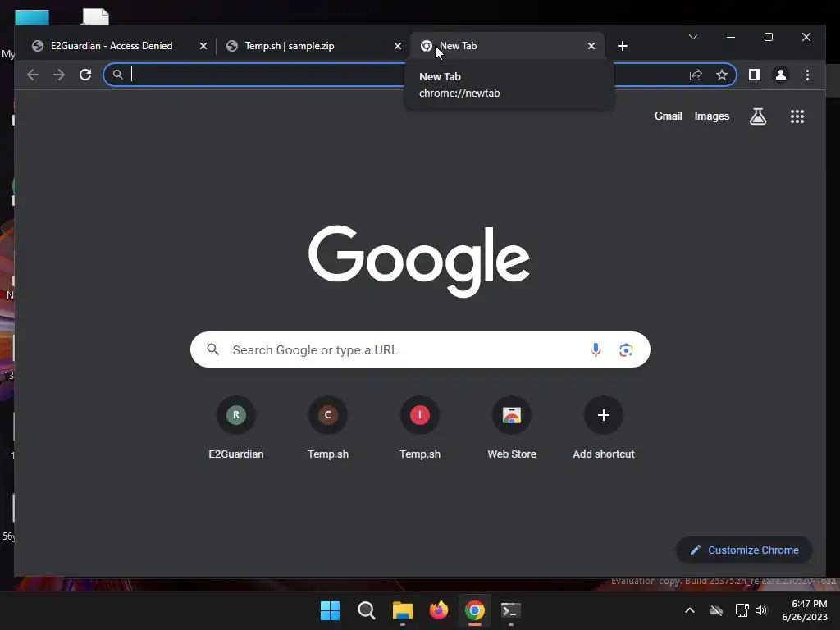
Task: Open Search Labs flask icon
Action: [757, 116]
